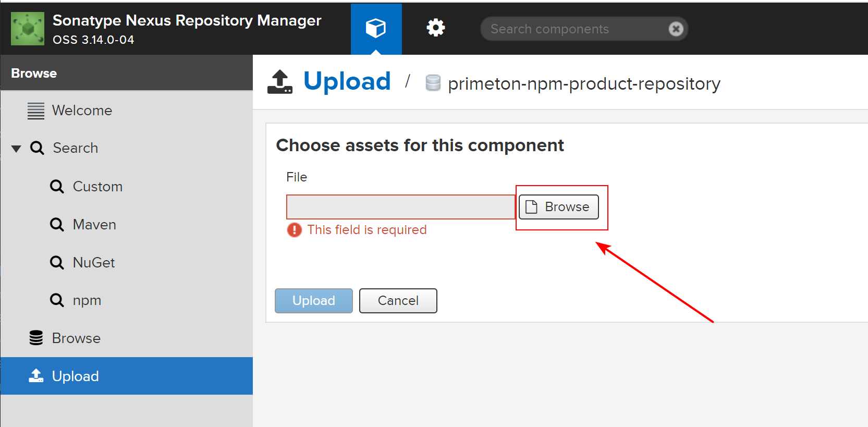The width and height of the screenshot is (868, 427).
Task: Click the file Browse button
Action: point(559,207)
